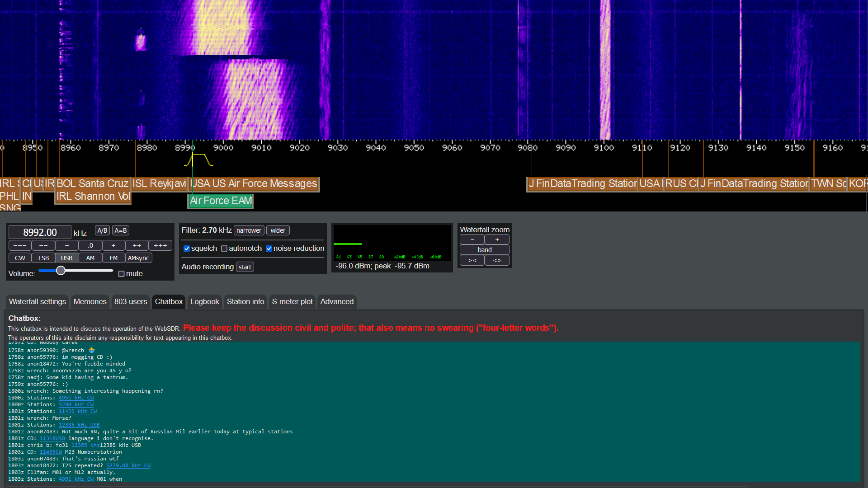Click 9040 on the frequency scale
The height and width of the screenshot is (488, 868).
click(376, 148)
